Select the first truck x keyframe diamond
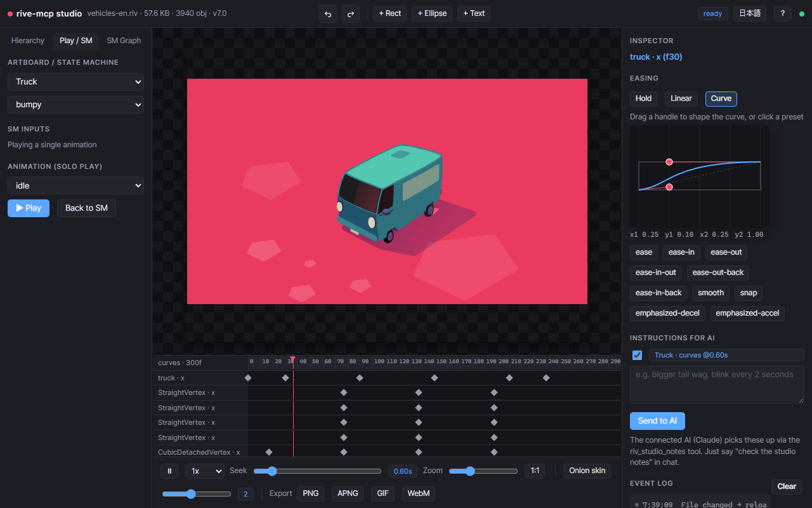This screenshot has height=508, width=812. [x=248, y=378]
